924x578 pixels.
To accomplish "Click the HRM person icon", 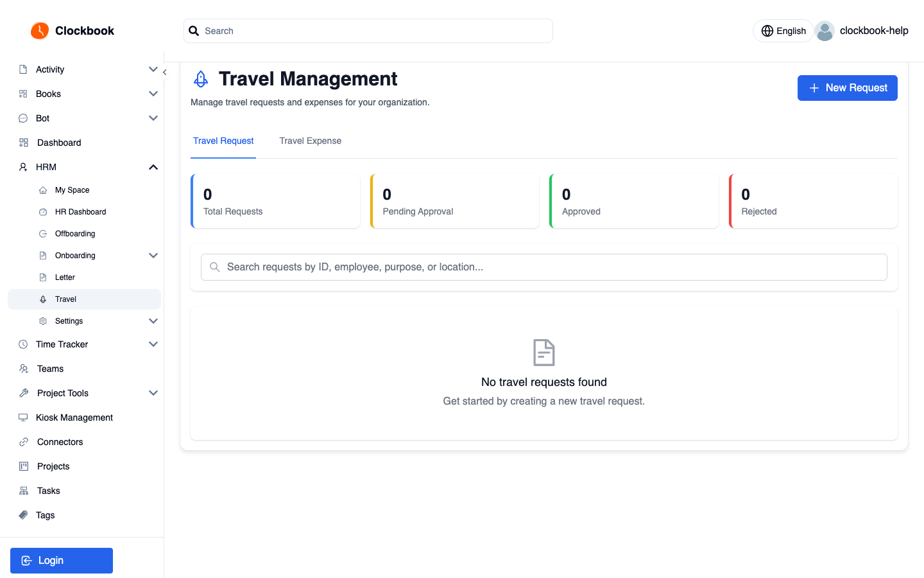I will 23,167.
